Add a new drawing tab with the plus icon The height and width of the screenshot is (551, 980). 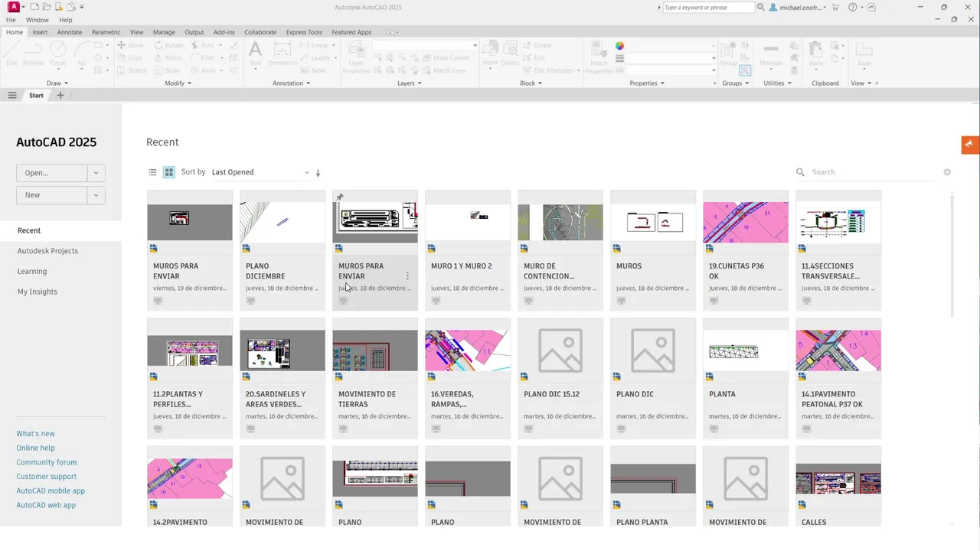60,96
